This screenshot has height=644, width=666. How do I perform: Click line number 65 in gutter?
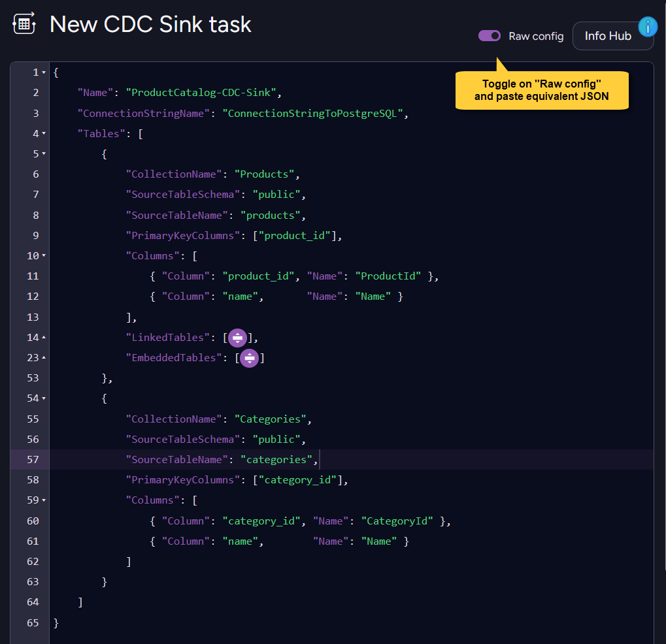coord(33,623)
